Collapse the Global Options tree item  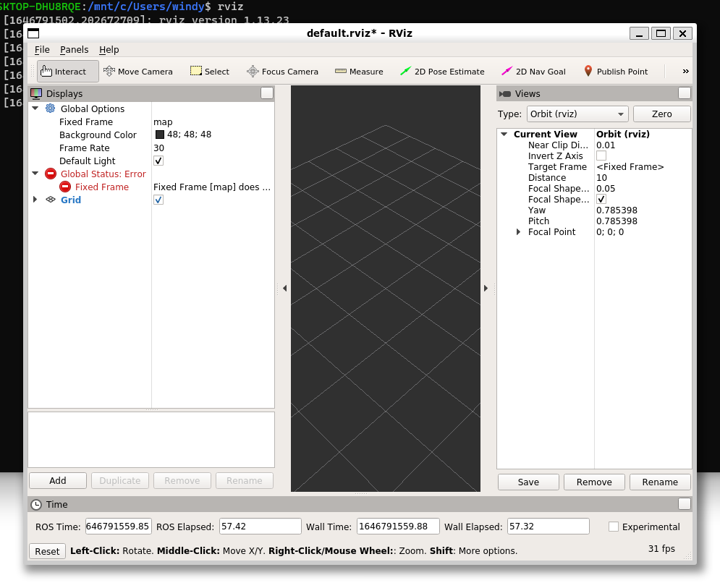[x=35, y=108]
